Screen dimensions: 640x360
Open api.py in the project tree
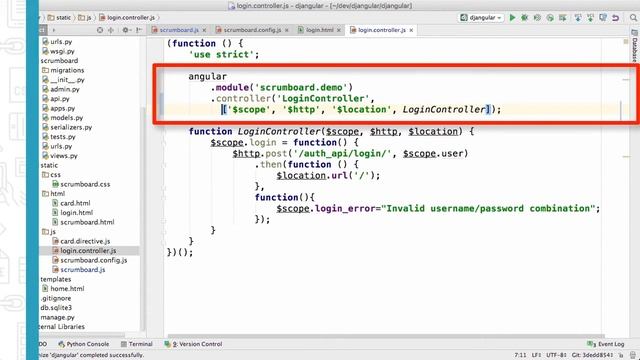point(56,99)
